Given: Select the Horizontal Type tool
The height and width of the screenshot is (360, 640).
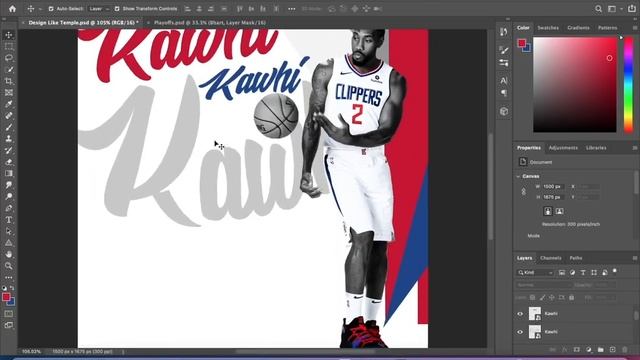Looking at the screenshot, I should 9,220.
